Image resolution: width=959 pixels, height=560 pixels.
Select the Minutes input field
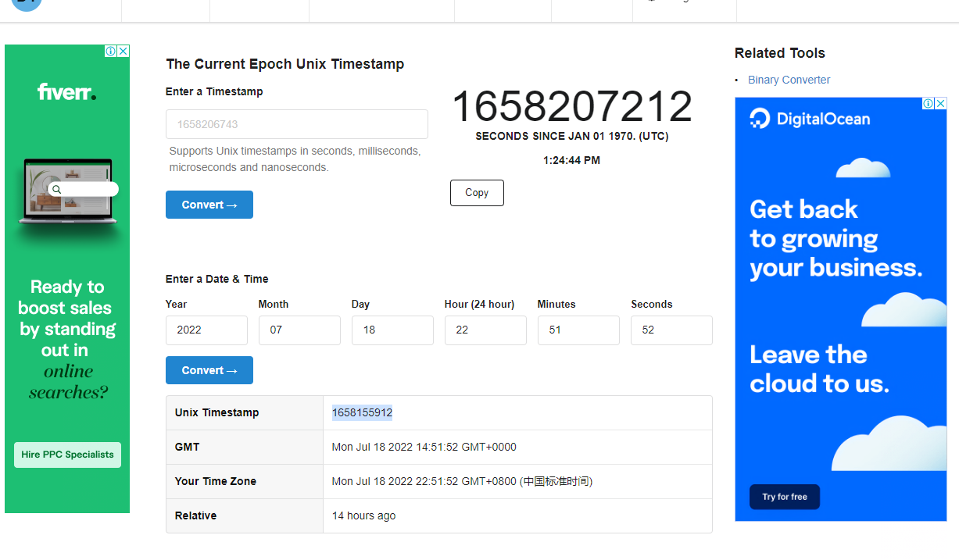pos(578,330)
